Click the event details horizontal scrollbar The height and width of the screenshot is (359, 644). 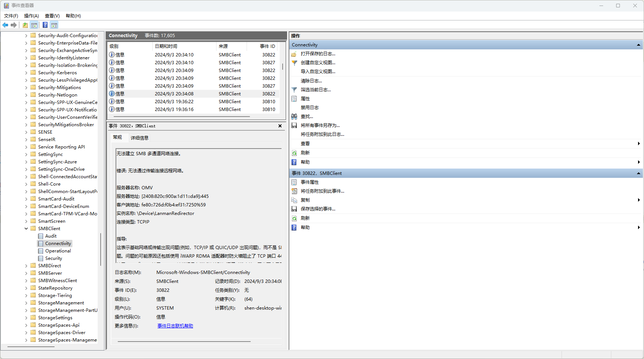click(184, 341)
